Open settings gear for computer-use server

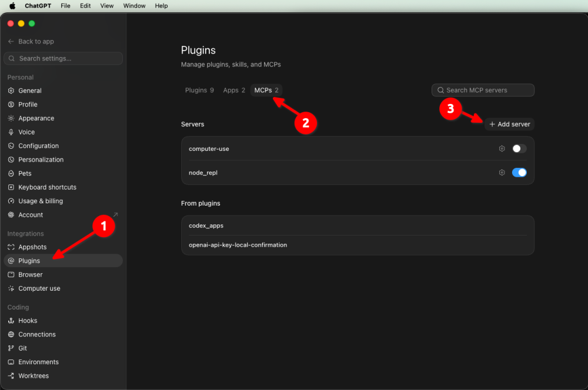(x=502, y=149)
